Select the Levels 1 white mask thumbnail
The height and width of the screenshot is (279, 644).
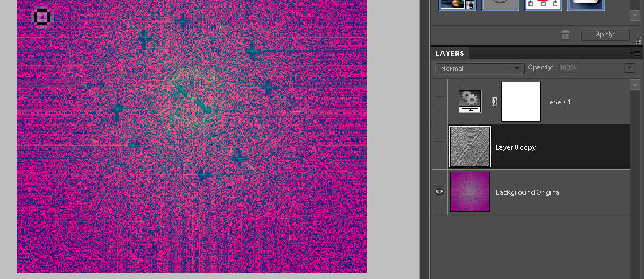(x=521, y=102)
